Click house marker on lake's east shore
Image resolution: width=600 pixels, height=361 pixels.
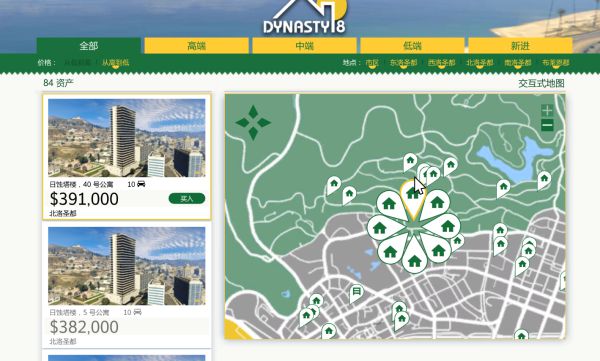click(x=544, y=180)
